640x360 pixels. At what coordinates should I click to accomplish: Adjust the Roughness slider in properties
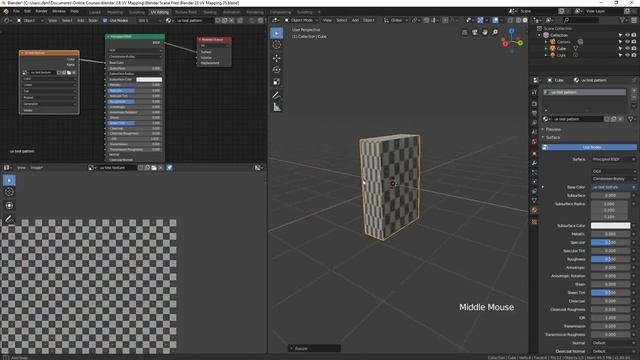point(611,259)
